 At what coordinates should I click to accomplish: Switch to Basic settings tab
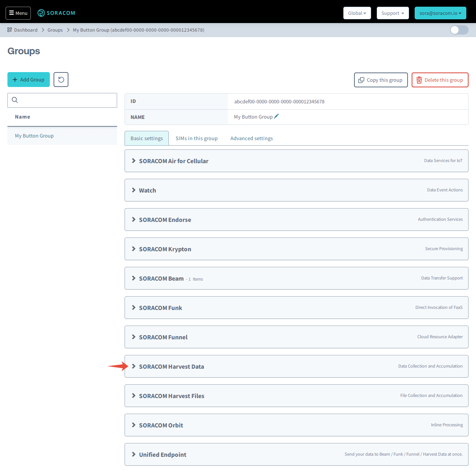(x=147, y=138)
